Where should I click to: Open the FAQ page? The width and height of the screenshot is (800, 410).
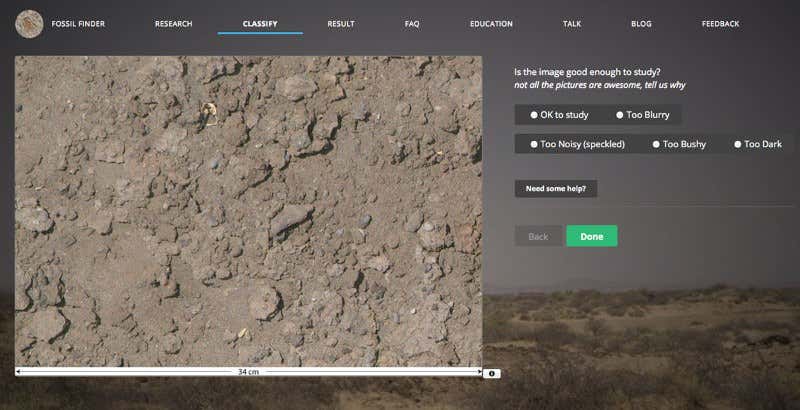click(x=412, y=23)
